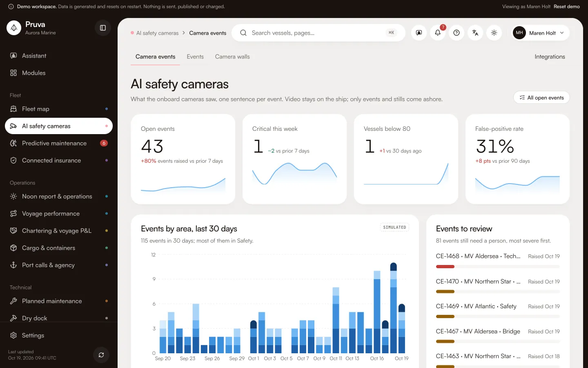Screen dimensions: 588x368
Task: Open Voyage performance page
Action: [59, 213]
